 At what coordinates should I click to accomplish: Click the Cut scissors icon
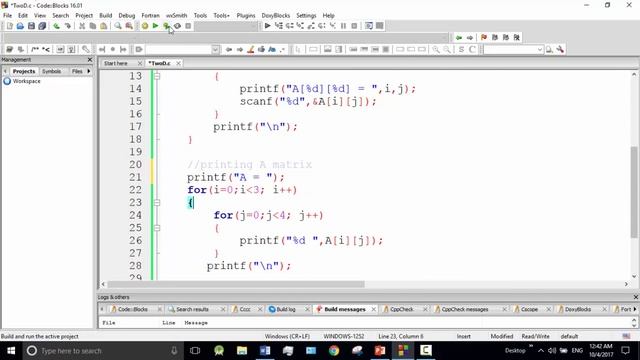82,26
